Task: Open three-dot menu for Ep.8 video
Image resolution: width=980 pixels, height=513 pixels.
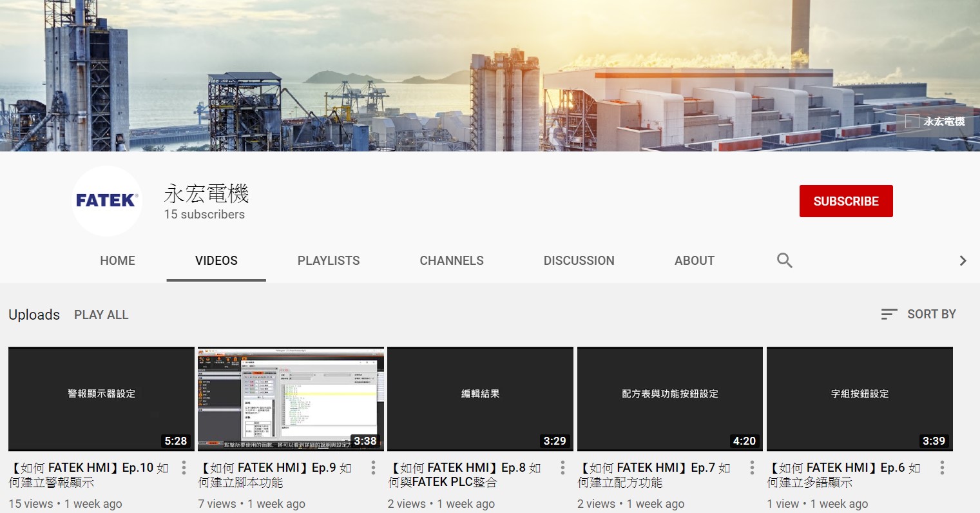Action: click(x=562, y=468)
